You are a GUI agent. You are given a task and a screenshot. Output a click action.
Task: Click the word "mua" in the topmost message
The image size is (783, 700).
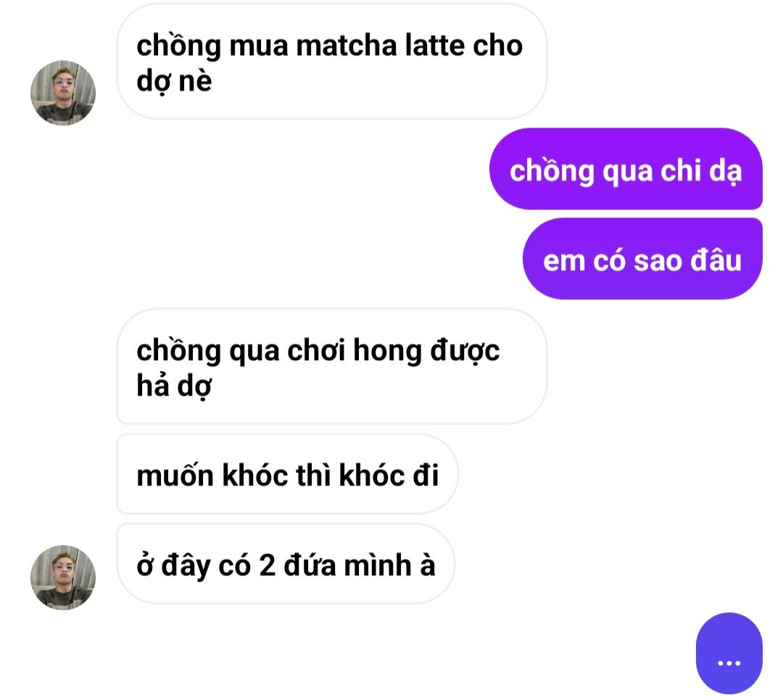click(259, 46)
